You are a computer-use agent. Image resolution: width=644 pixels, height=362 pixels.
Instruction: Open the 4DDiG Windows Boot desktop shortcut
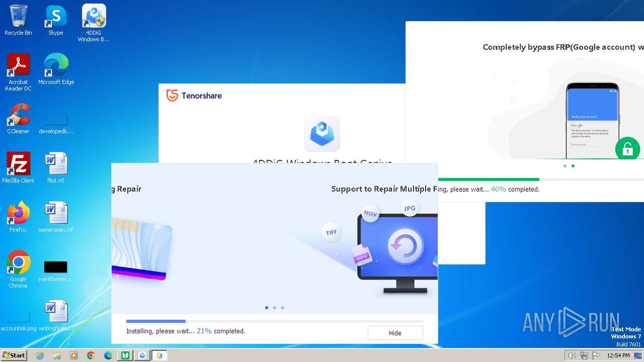(94, 23)
